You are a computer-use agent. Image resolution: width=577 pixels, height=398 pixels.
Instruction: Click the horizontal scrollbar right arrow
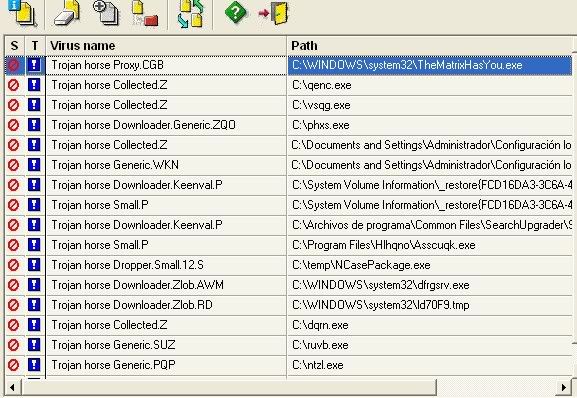click(x=564, y=387)
